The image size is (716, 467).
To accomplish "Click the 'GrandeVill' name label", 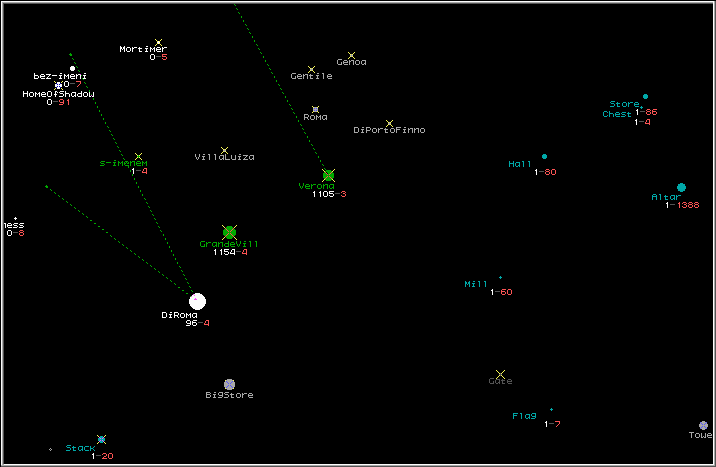I will pos(229,244).
